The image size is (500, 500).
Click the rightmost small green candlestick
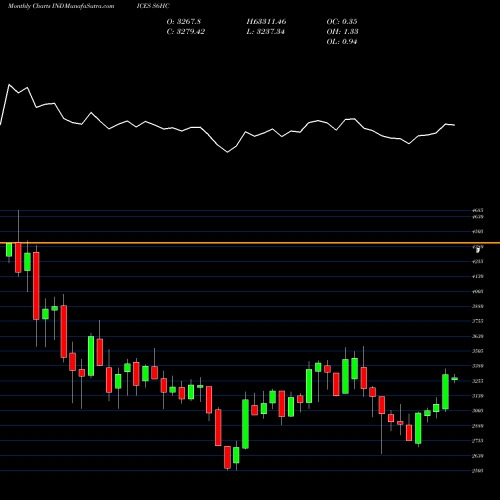coord(455,378)
